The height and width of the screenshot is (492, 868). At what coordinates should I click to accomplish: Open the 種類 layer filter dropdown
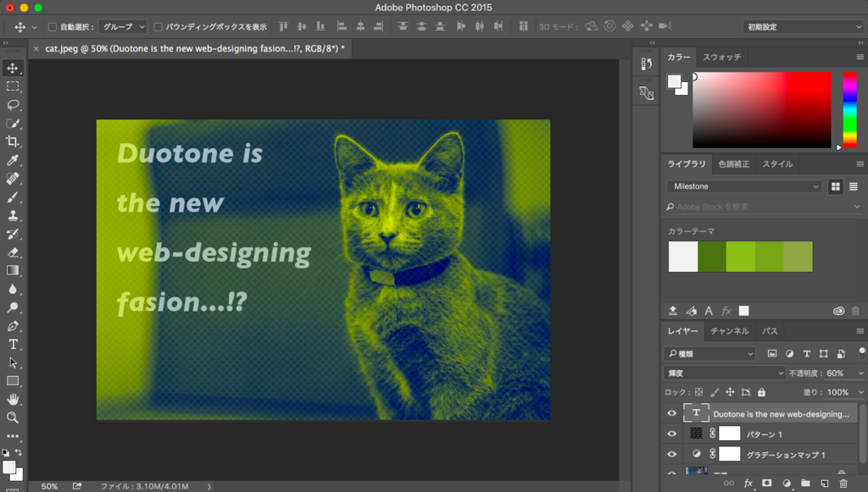tap(709, 354)
